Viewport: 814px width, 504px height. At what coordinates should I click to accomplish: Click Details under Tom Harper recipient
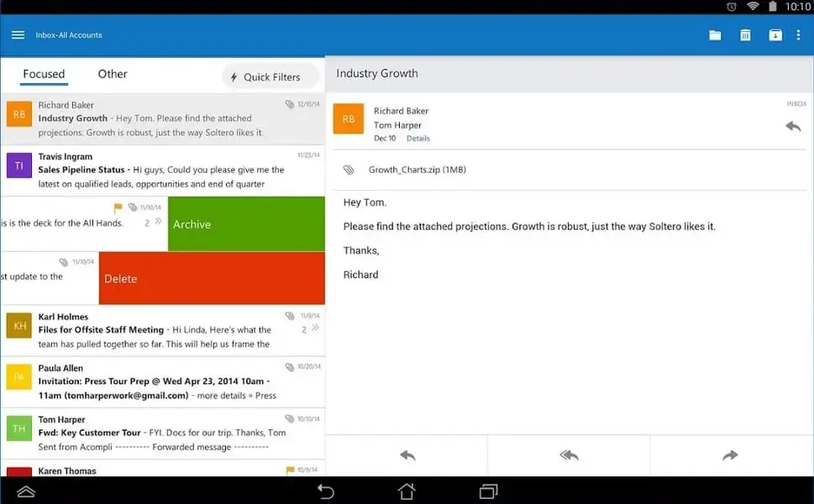pos(418,138)
